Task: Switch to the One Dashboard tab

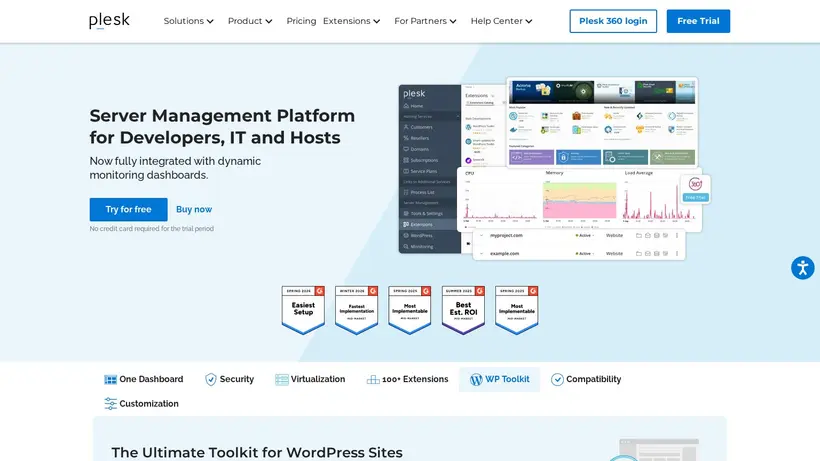Action: pyautogui.click(x=144, y=379)
